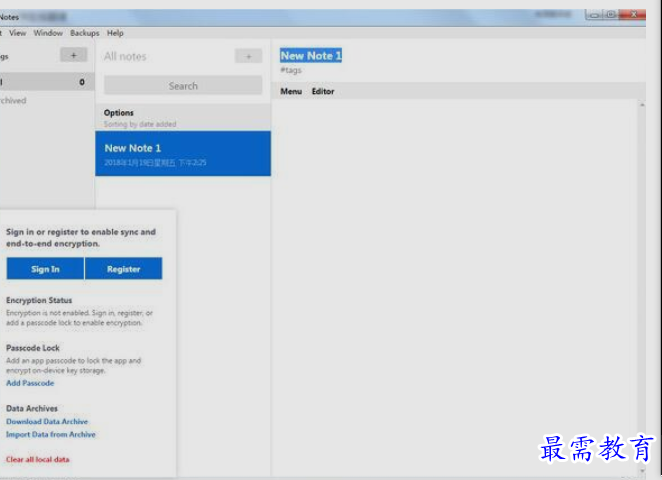The image size is (662, 480).
Task: Click the 'Passcode Lock' heading
Action: click(33, 348)
